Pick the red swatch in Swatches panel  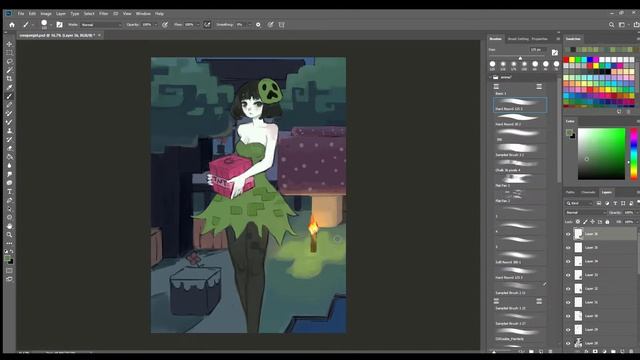(x=566, y=60)
